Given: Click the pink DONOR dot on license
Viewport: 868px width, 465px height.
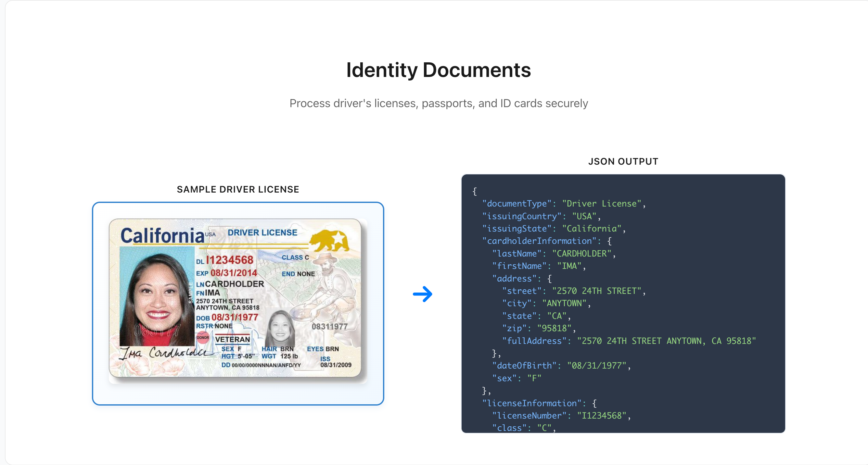Looking at the screenshot, I should pos(203,337).
